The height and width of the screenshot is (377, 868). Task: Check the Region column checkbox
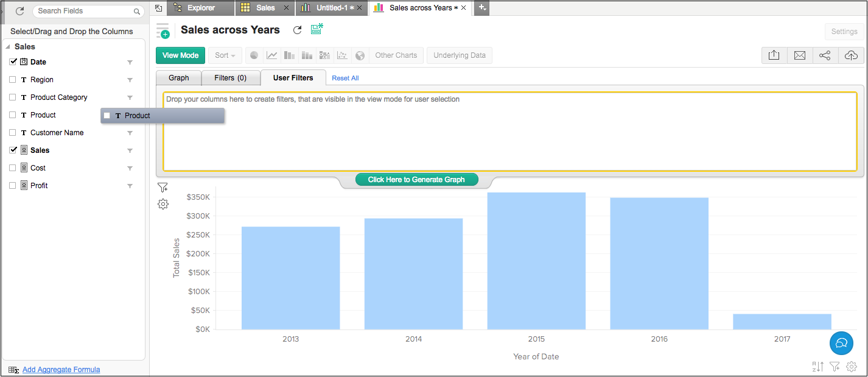coord(13,80)
